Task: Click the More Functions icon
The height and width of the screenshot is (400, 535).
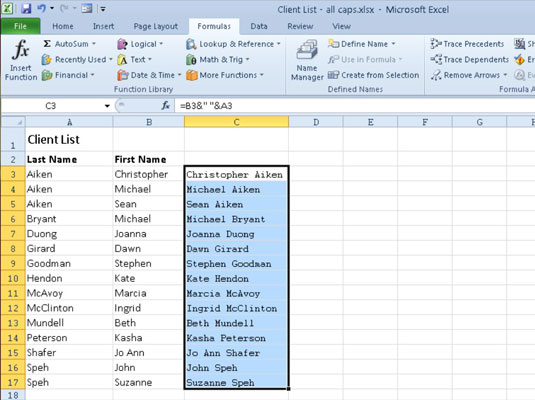Action: pos(192,75)
